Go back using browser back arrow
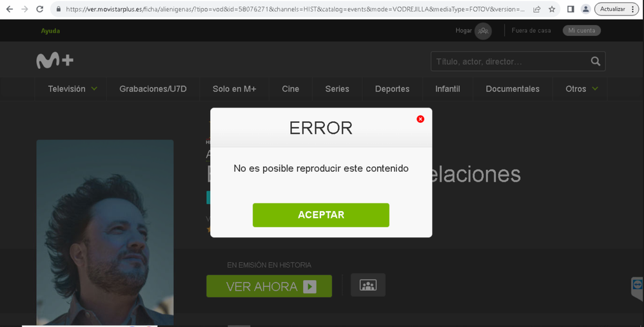 coord(10,9)
